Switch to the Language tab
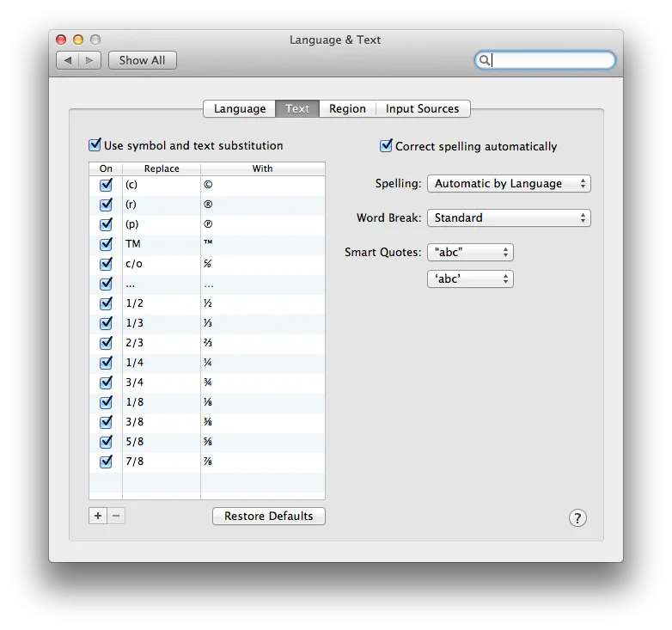Screen dimensions: 672x630 pyautogui.click(x=240, y=109)
